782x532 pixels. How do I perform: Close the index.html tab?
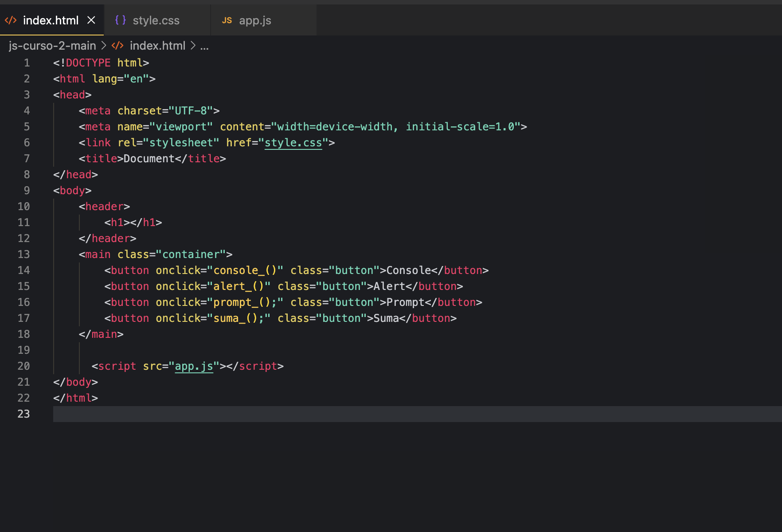coord(91,20)
